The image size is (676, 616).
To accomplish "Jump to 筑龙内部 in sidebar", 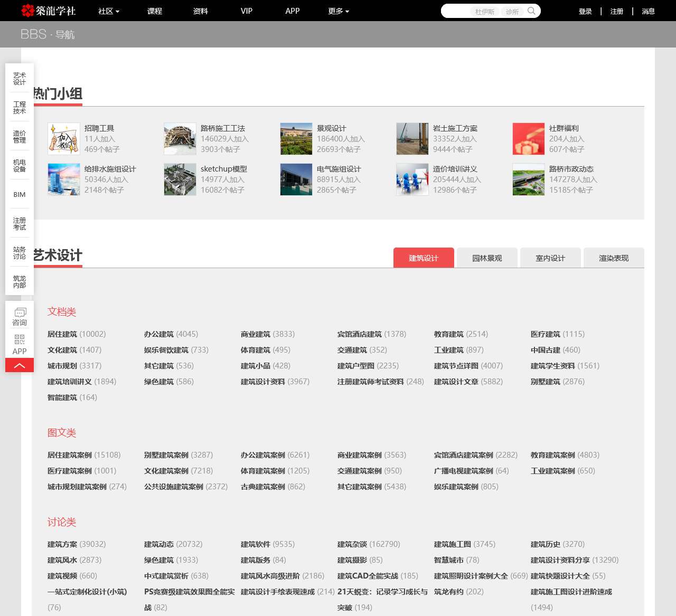I will tap(20, 282).
